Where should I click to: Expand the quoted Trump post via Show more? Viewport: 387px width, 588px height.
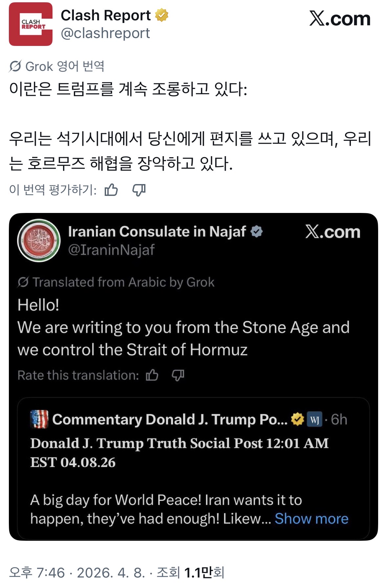pyautogui.click(x=311, y=518)
